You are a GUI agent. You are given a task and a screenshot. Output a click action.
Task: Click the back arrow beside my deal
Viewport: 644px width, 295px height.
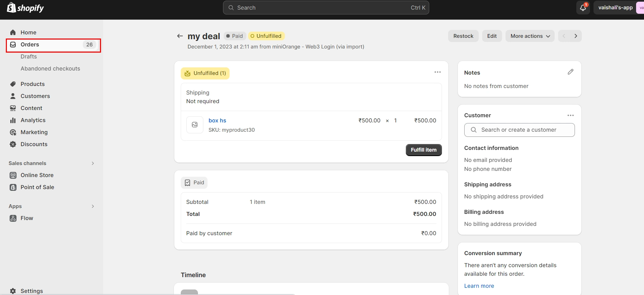coord(180,36)
